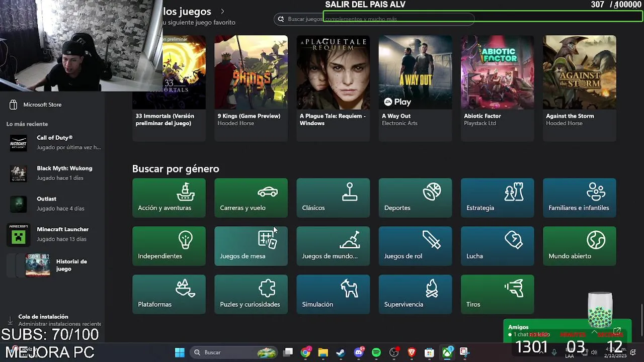This screenshot has height=362, width=644.
Task: Open the Plataformas genre tile
Action: [169, 294]
